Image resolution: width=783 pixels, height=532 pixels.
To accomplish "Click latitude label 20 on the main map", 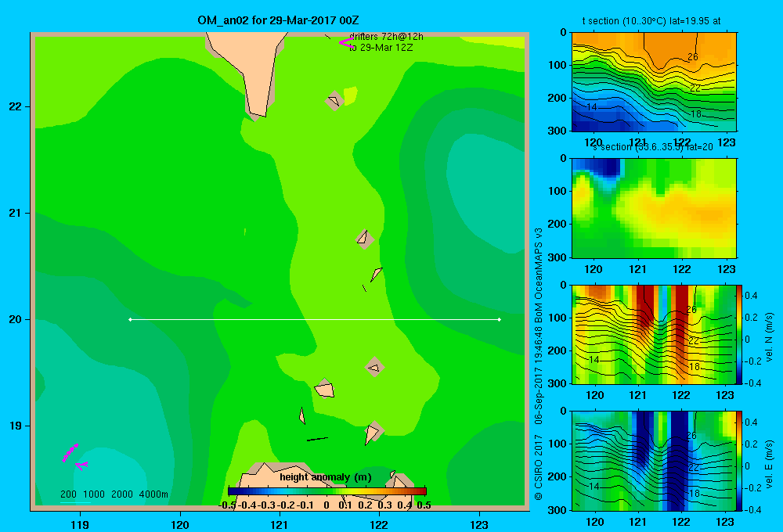I will (16, 319).
